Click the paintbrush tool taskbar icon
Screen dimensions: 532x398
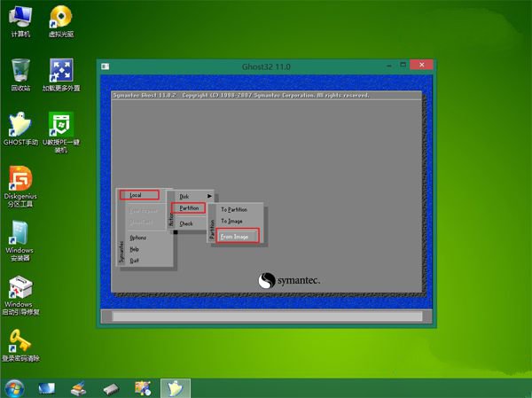click(78, 388)
